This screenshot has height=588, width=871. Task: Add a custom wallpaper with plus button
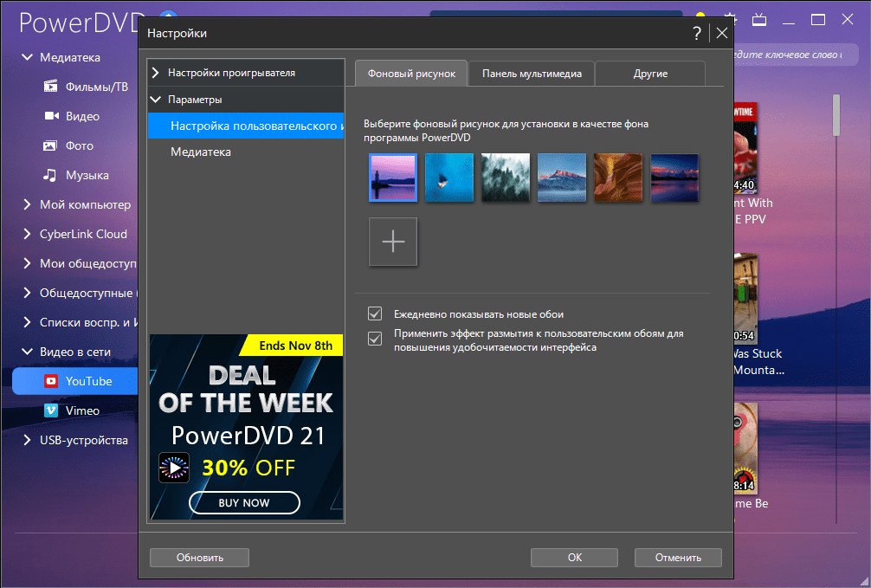coord(393,242)
